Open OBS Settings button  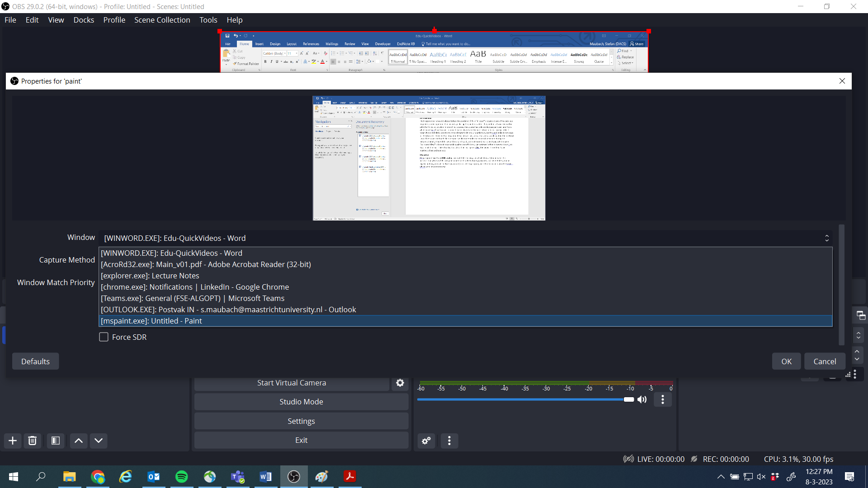pyautogui.click(x=301, y=421)
